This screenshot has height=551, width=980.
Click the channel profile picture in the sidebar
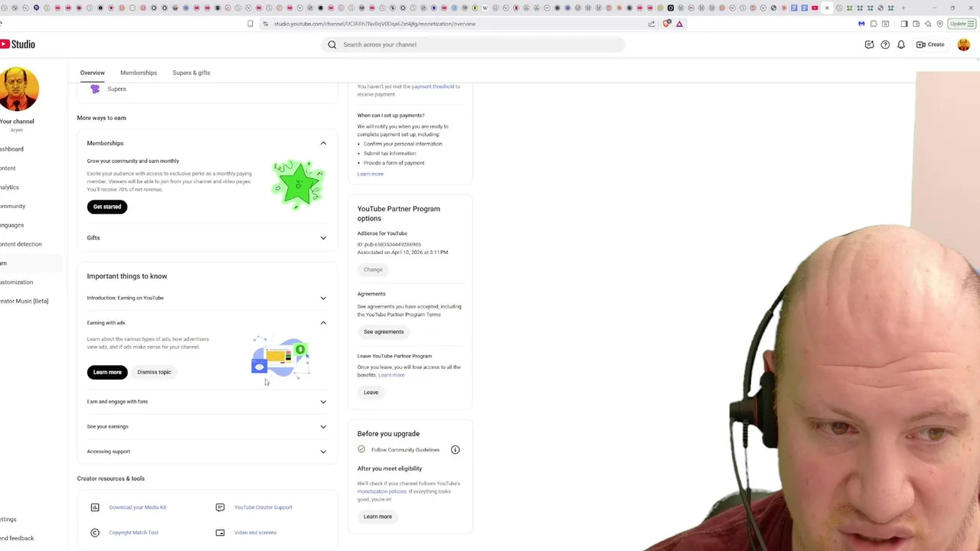point(19,89)
